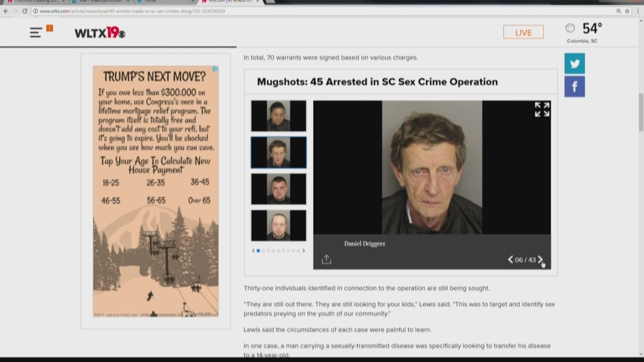Click the '70 warrants were signed' sentence

(331, 58)
